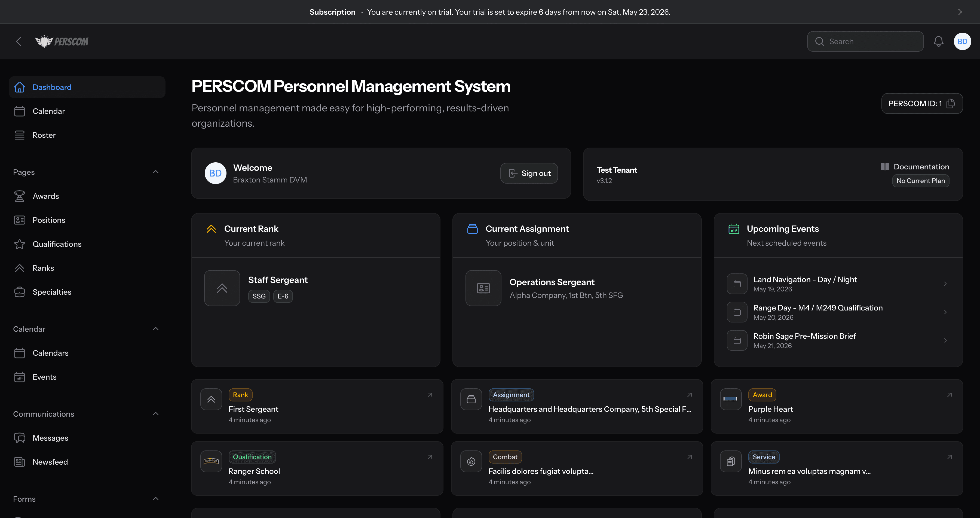Open Purple Heart award external arrow

click(x=950, y=395)
